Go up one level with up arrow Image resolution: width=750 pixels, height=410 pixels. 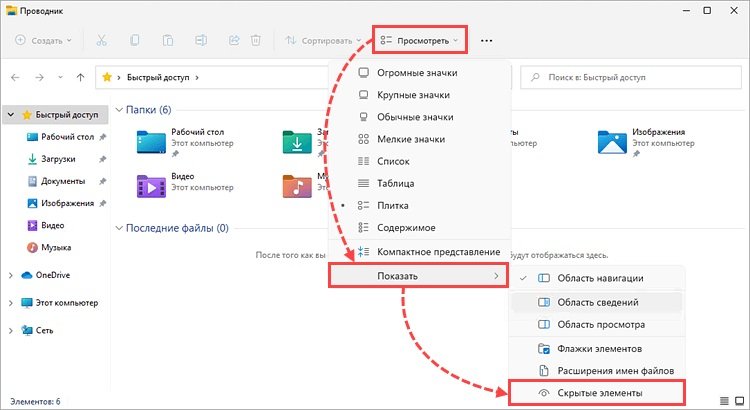(80, 77)
